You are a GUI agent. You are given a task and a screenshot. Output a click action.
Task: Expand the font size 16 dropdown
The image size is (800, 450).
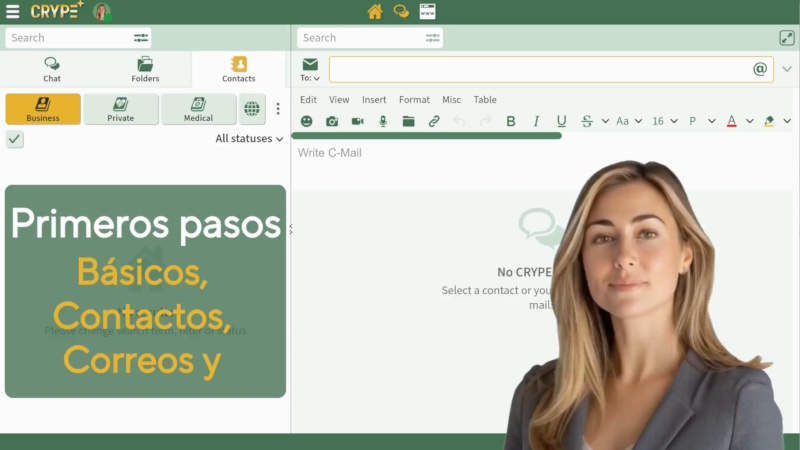coord(665,121)
